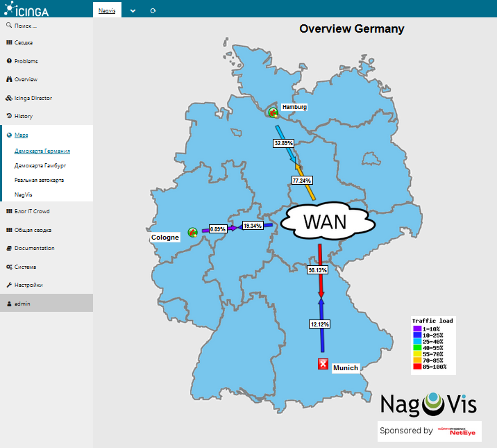This screenshot has height=448, width=497.
Task: Expand the Icinga Director section
Action: tap(33, 98)
